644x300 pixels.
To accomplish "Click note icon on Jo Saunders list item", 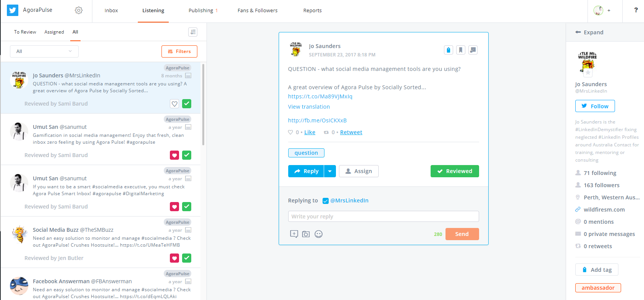I will (188, 76).
